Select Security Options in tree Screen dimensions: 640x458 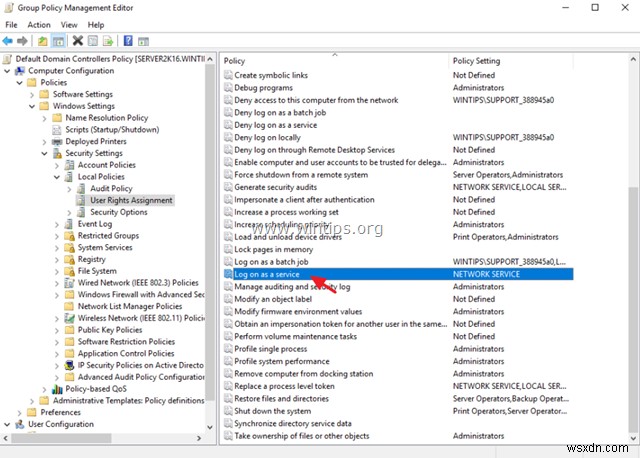119,212
